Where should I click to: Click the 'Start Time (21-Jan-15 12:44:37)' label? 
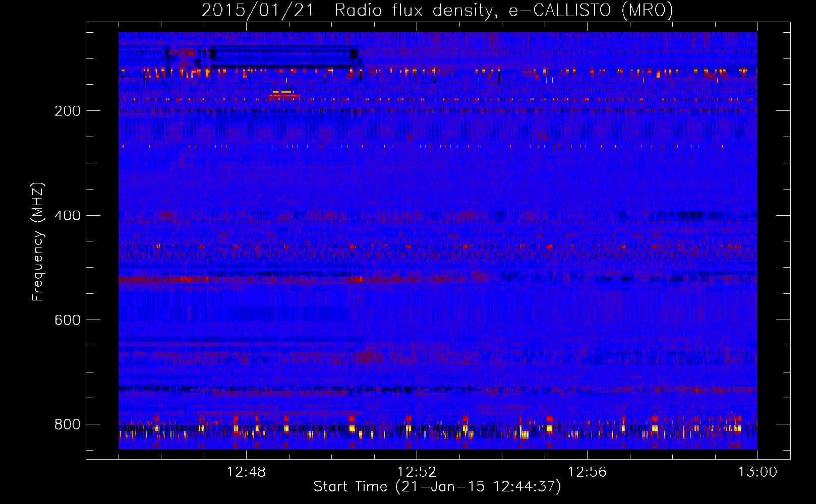pyautogui.click(x=437, y=487)
